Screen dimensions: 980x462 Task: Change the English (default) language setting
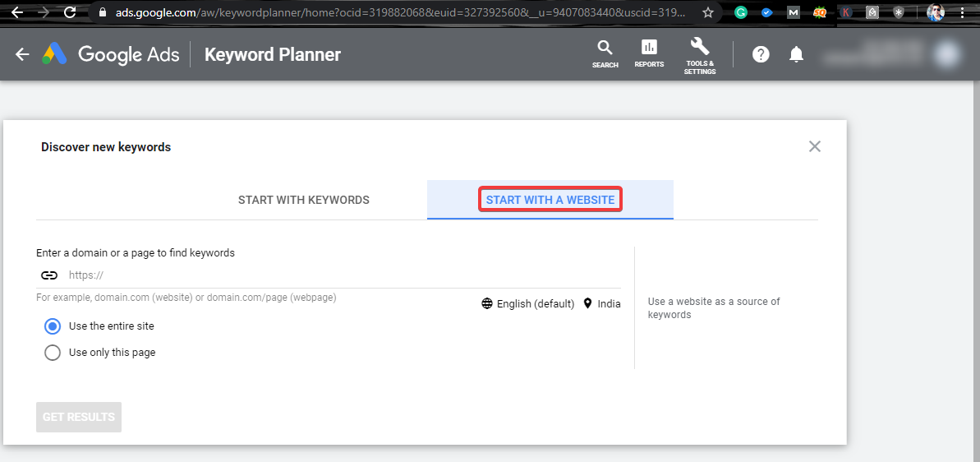pos(528,304)
